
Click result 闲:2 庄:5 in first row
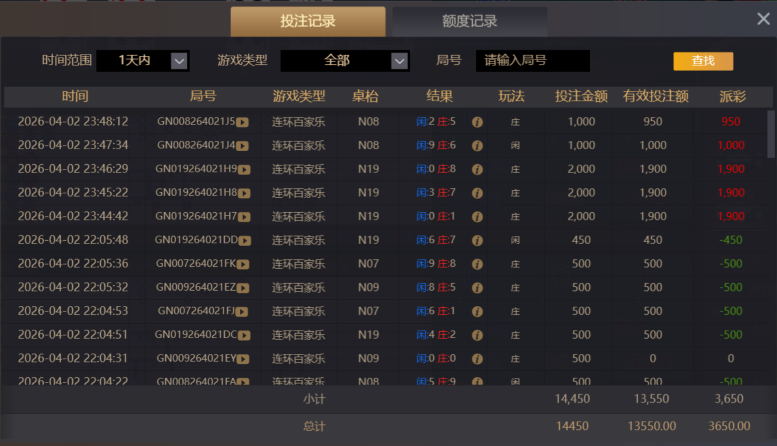pos(436,121)
